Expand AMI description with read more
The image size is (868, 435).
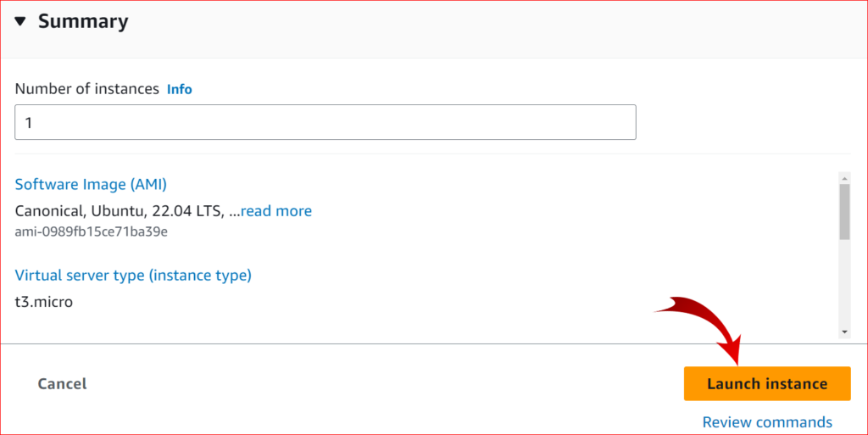pyautogui.click(x=276, y=211)
